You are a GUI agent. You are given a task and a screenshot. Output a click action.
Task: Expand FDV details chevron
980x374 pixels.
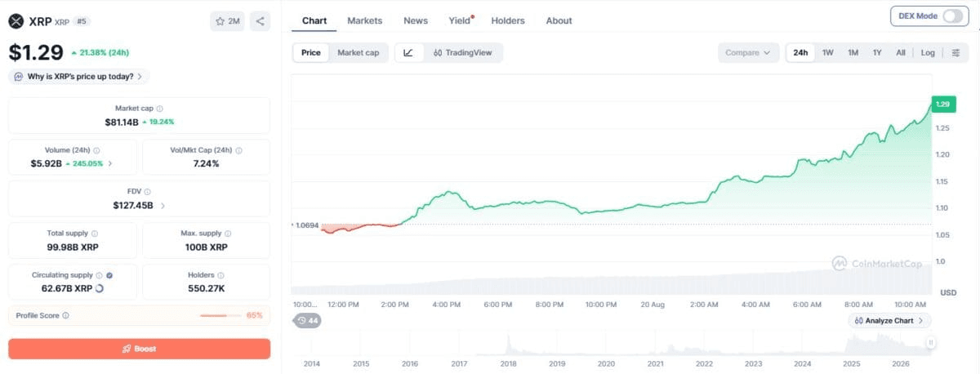(x=162, y=205)
